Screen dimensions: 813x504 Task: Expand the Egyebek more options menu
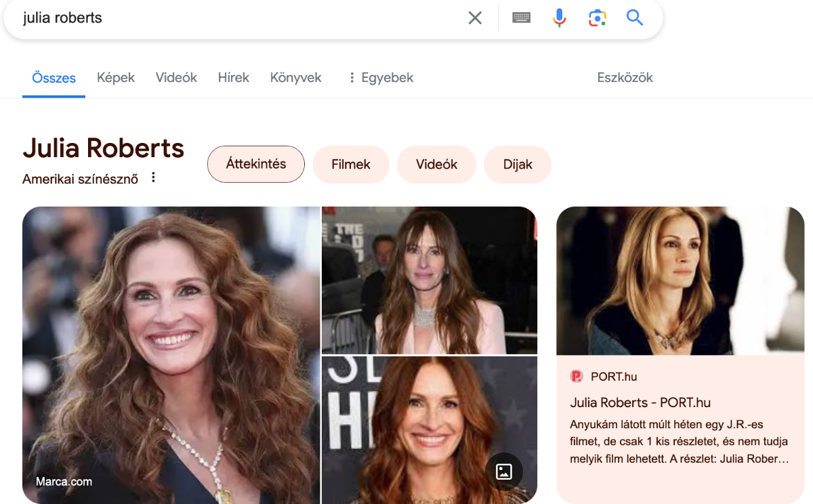(380, 78)
